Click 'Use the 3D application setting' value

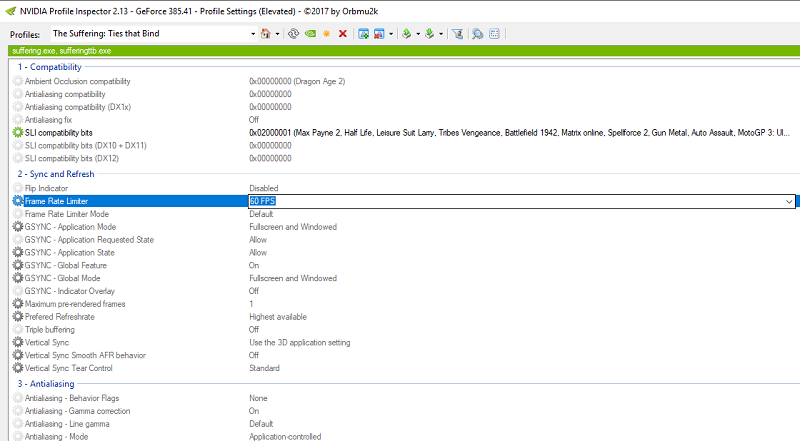pyautogui.click(x=299, y=342)
